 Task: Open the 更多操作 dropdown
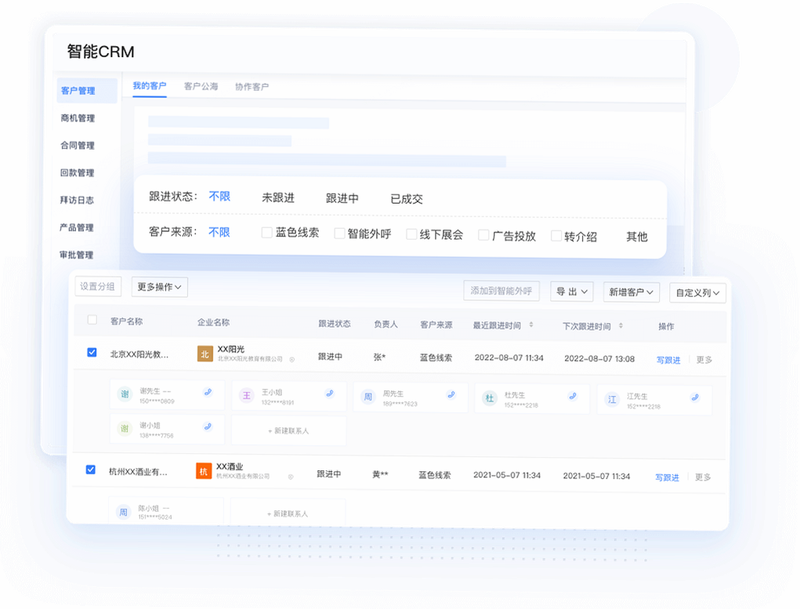[159, 287]
